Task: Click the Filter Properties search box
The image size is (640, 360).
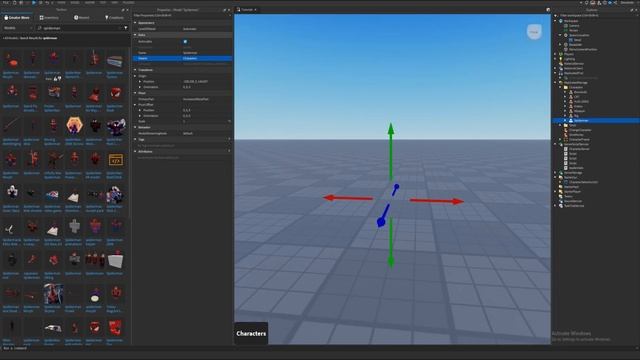Action: click(183, 16)
